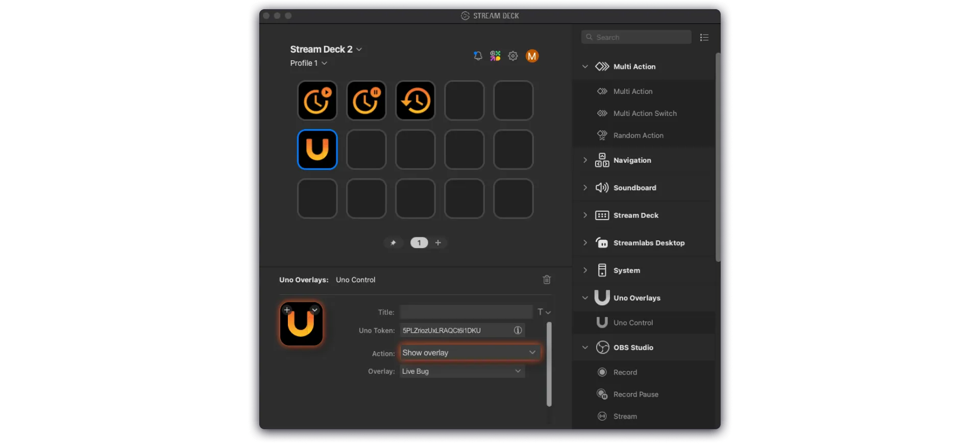Expand the Soundboard category
This screenshot has width=980, height=444.
585,188
